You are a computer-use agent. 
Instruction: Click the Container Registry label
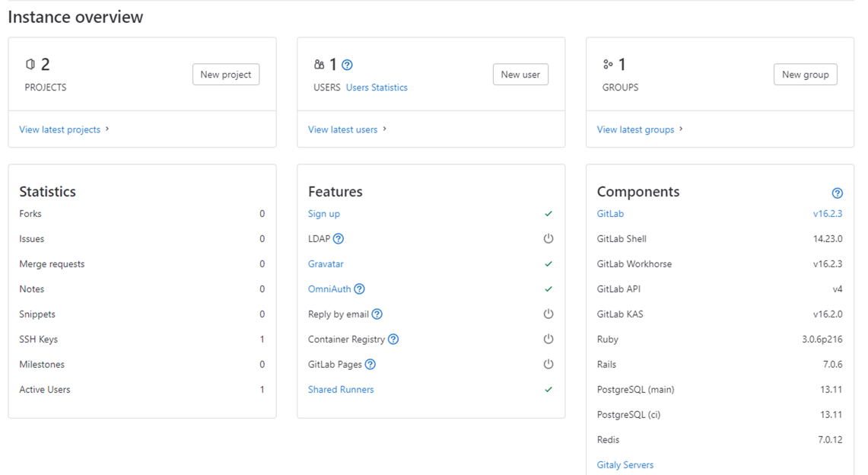pos(347,340)
